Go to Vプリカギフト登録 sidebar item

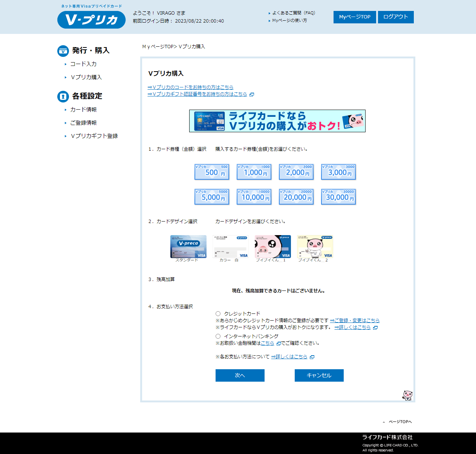tap(94, 136)
